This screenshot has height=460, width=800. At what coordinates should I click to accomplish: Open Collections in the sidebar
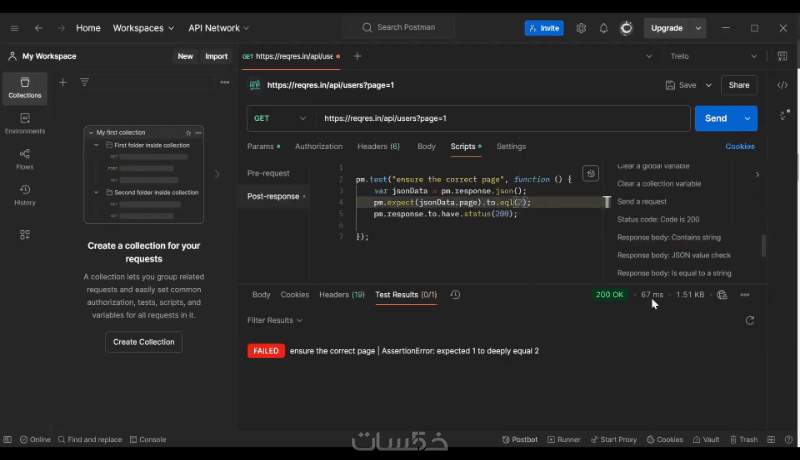(x=24, y=88)
